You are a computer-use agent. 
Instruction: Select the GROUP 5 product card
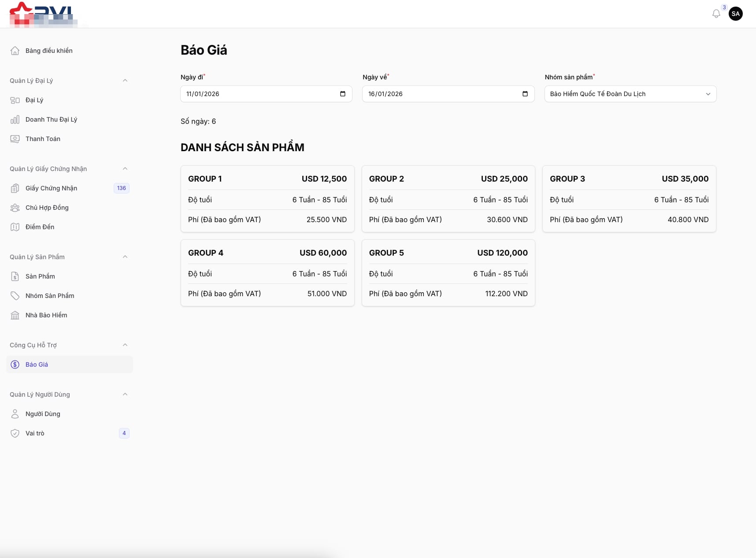click(x=448, y=273)
